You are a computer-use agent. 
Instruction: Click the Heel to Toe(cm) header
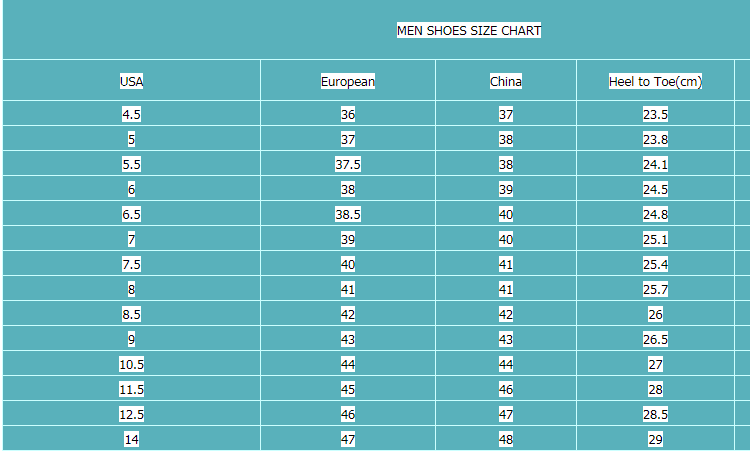point(655,82)
